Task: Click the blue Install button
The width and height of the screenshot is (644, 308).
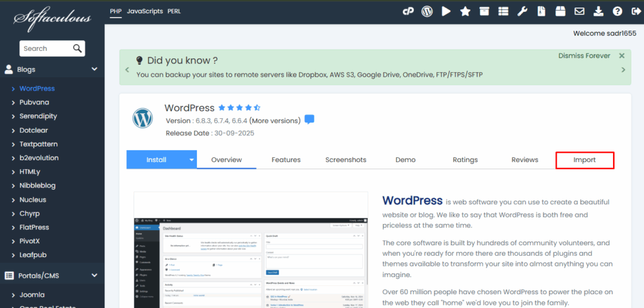Action: click(x=156, y=160)
